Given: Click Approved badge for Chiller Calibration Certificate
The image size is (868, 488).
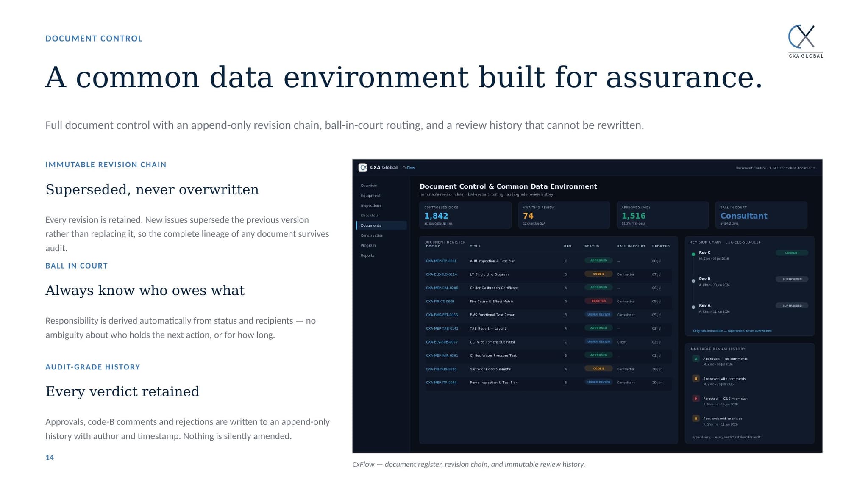Looking at the screenshot, I should click(x=598, y=288).
